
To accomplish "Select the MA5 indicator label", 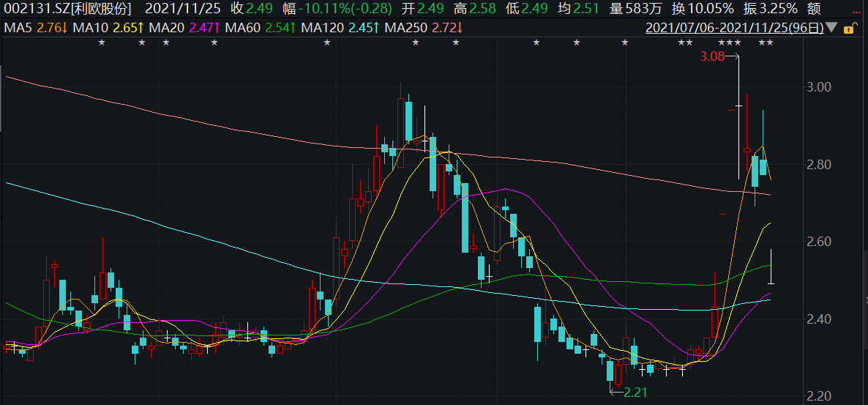I will coord(18,29).
